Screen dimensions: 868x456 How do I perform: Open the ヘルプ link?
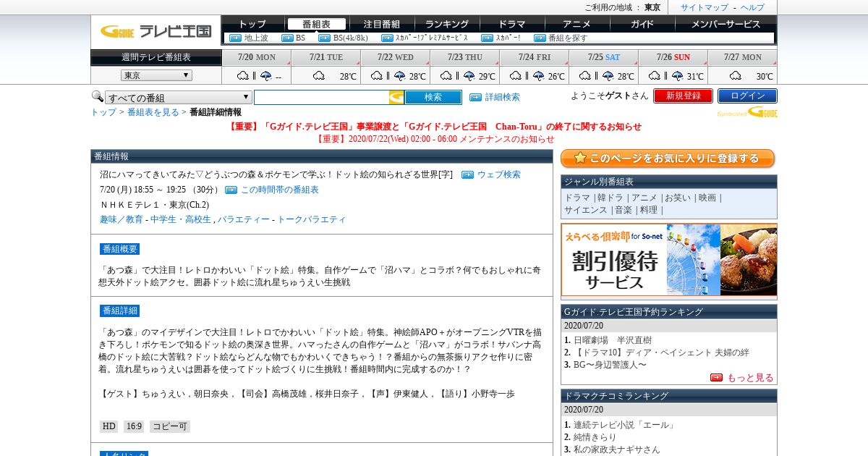tap(752, 7)
